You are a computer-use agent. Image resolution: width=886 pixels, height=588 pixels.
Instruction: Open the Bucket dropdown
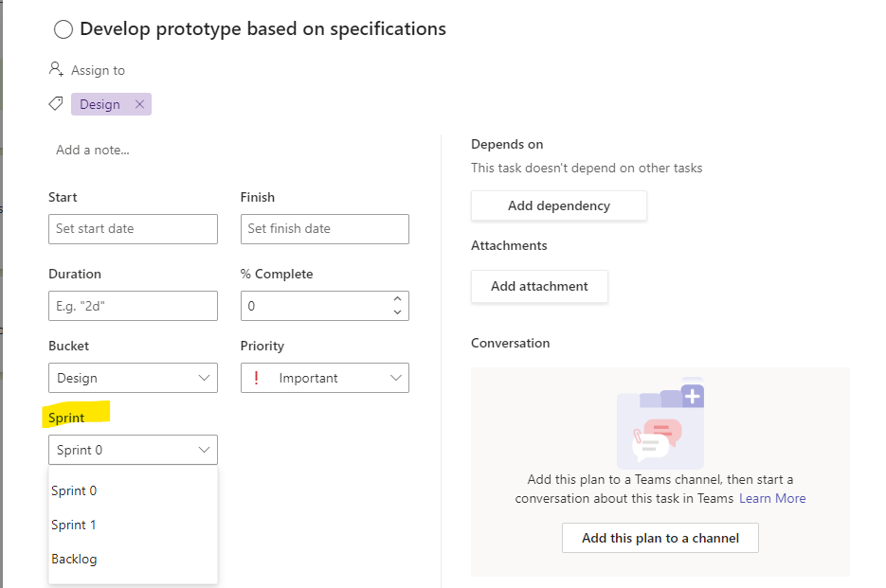pos(133,378)
